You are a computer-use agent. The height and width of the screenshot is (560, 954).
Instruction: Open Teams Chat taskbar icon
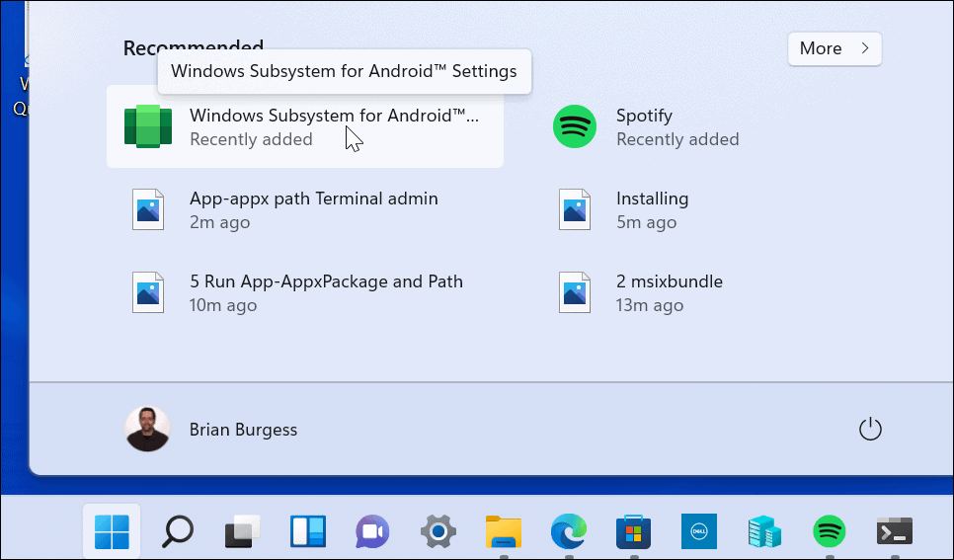[x=373, y=532]
